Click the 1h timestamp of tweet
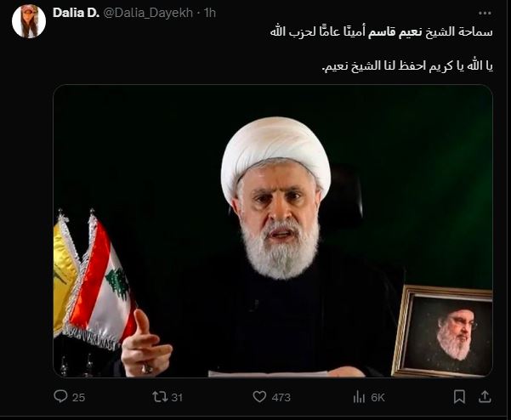The image size is (511, 420). (210, 13)
